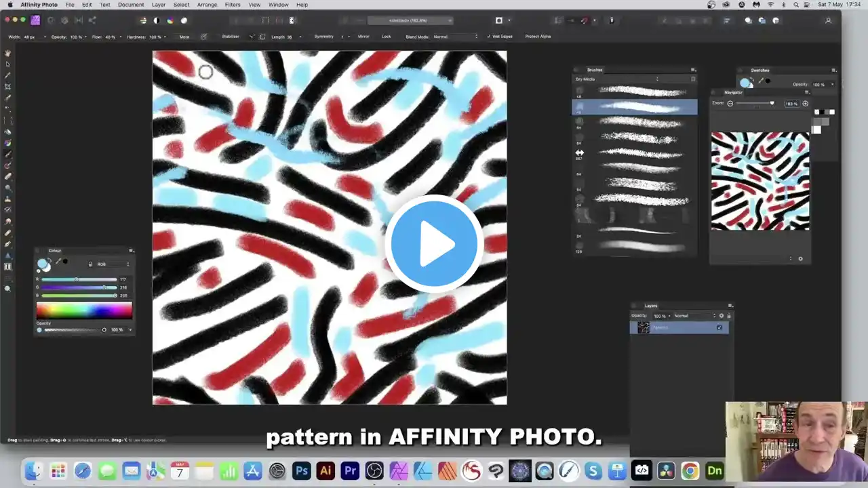The width and height of the screenshot is (868, 488).
Task: Toggle the Wet Edges checkbox
Action: [489, 37]
